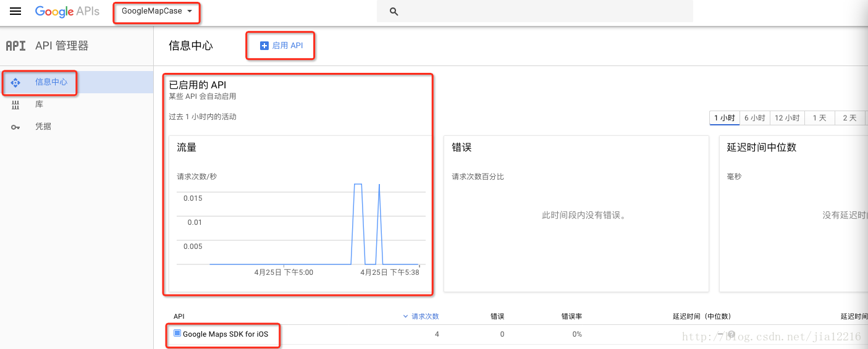Select 信息中心 in the sidebar

click(x=77, y=82)
